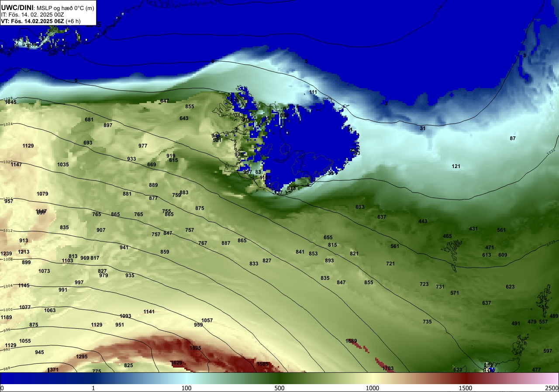Image resolution: width=559 pixels, height=392 pixels.
Task: Click the map value 887
Action: (226, 243)
